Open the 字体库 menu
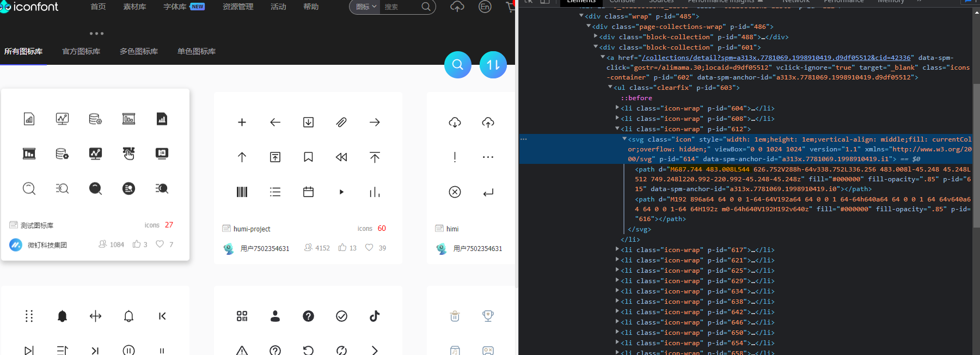 tap(175, 7)
